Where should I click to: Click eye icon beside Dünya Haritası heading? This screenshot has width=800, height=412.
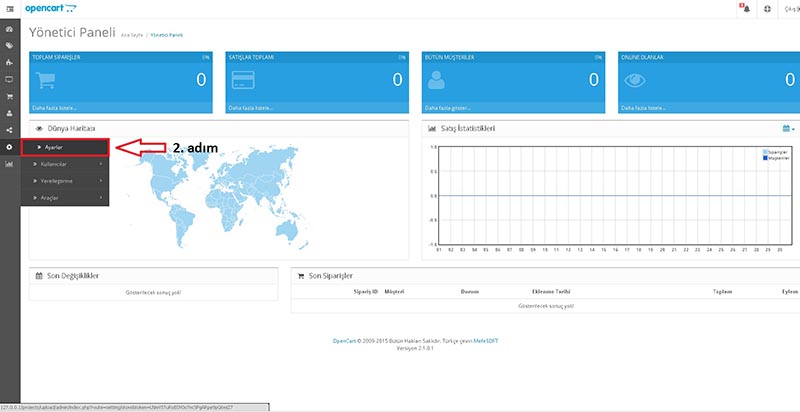click(x=39, y=129)
